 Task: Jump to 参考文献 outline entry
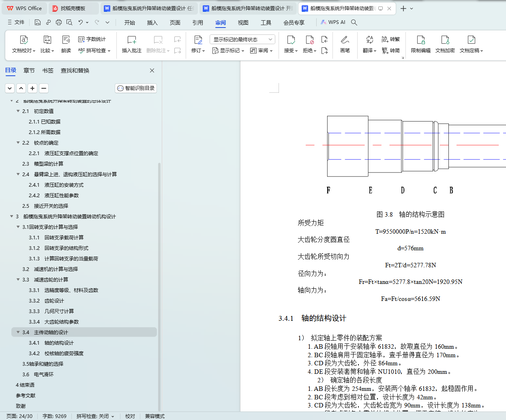coord(26,395)
